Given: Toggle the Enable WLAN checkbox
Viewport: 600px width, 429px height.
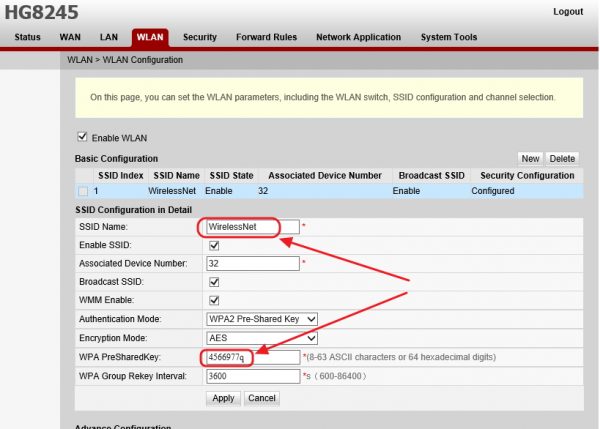Looking at the screenshot, I should (x=82, y=137).
